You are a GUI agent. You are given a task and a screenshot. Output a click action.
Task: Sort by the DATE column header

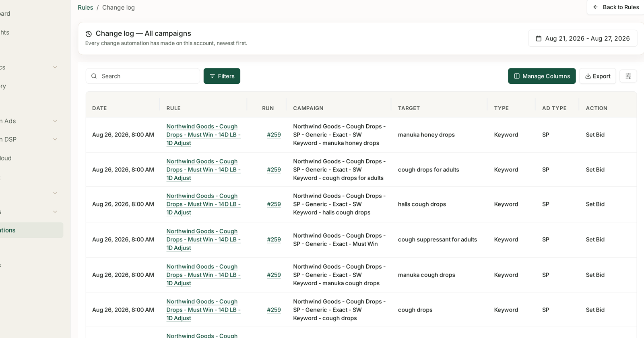tap(99, 108)
